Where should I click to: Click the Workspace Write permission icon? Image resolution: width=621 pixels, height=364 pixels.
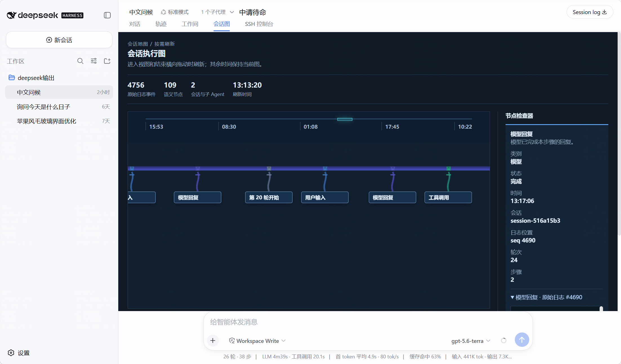232,341
